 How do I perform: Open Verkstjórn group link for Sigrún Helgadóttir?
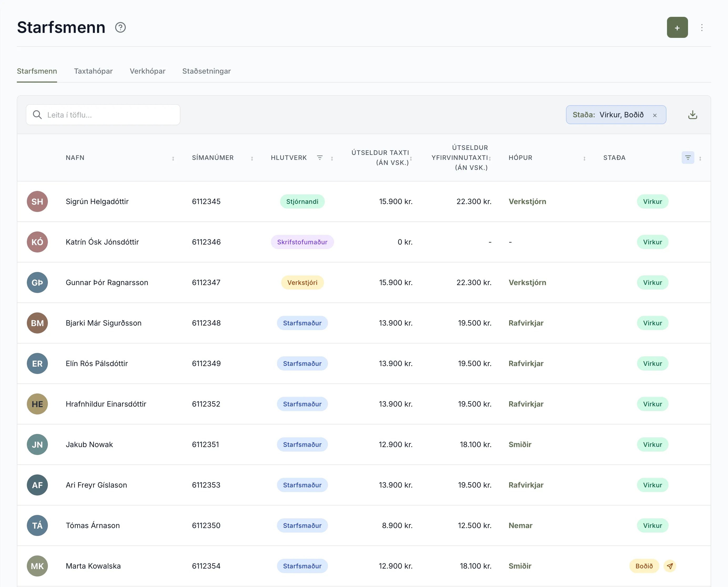click(527, 201)
